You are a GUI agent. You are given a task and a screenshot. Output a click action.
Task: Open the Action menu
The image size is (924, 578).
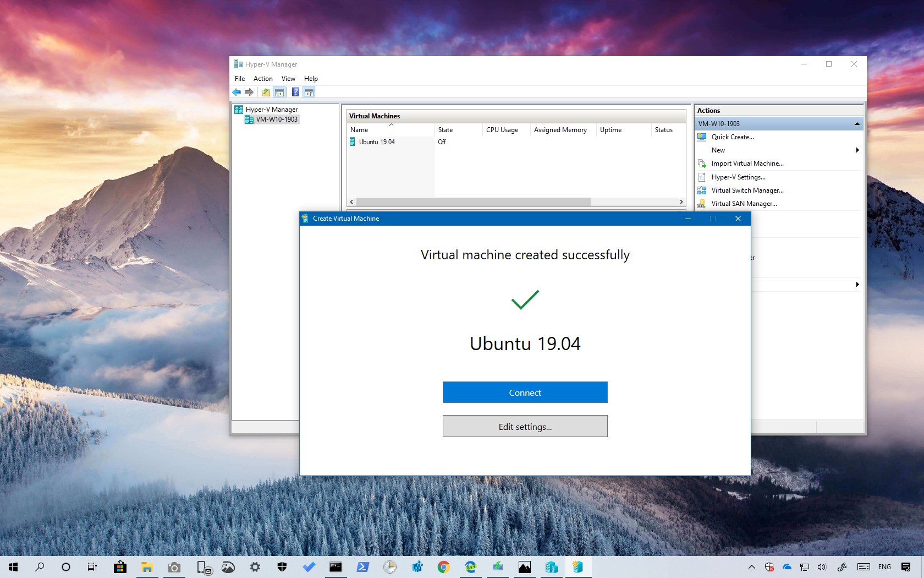(262, 79)
